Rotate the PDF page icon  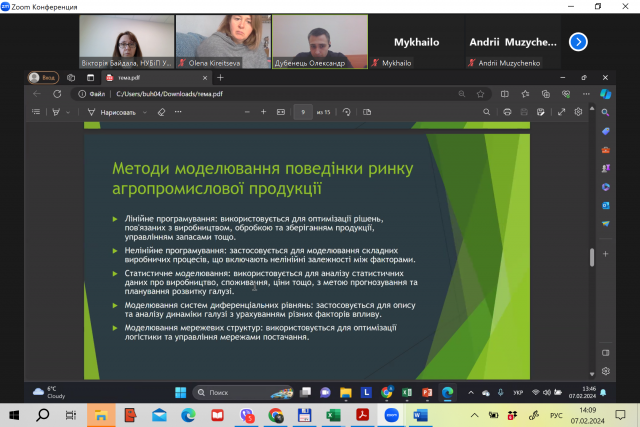tap(347, 112)
